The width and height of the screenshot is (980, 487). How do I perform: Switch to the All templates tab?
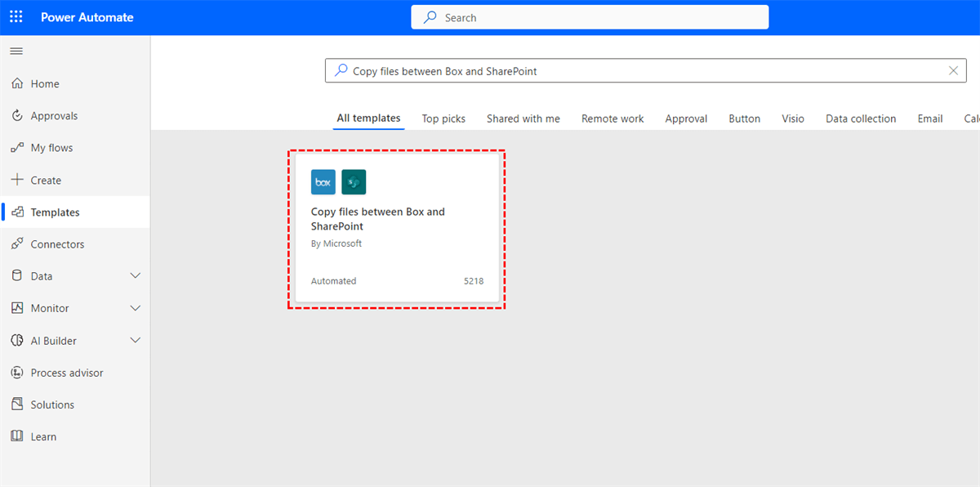[x=369, y=118]
